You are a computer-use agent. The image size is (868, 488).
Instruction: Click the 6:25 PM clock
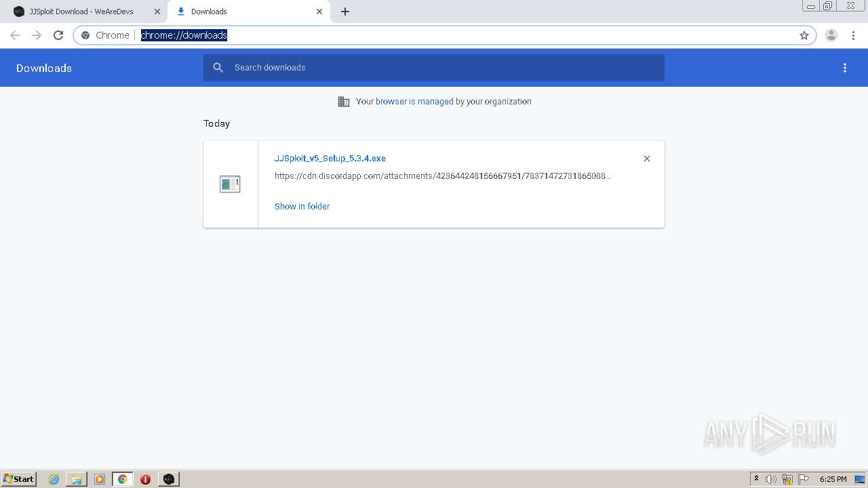(833, 479)
